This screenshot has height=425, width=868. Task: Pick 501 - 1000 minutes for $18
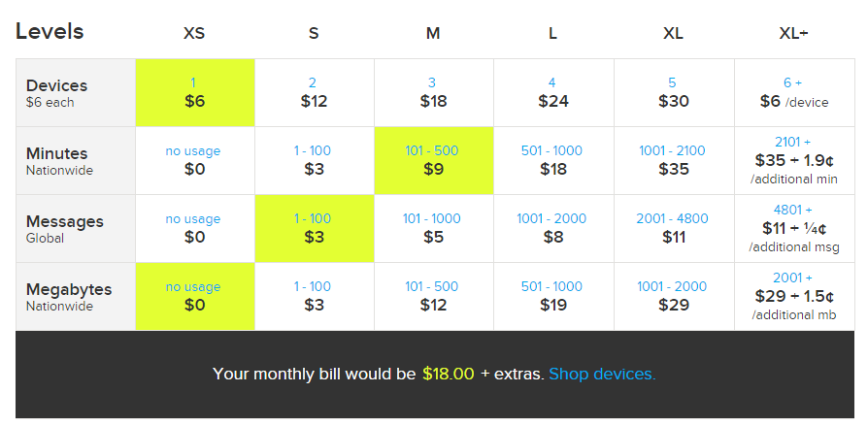coord(553,160)
